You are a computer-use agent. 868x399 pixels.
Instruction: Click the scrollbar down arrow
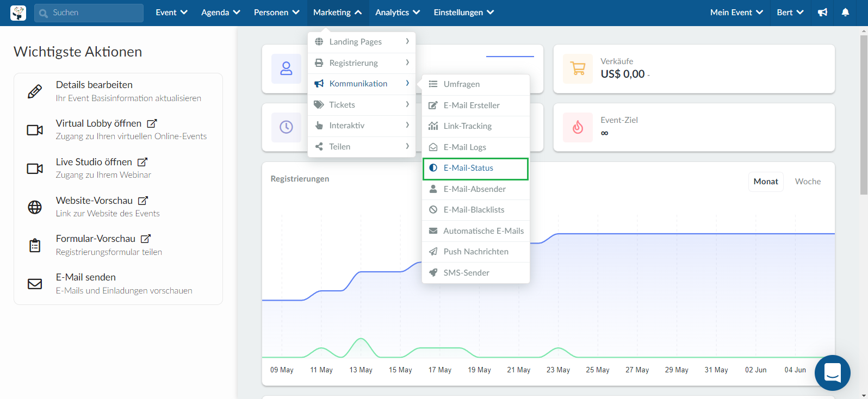pos(864,395)
